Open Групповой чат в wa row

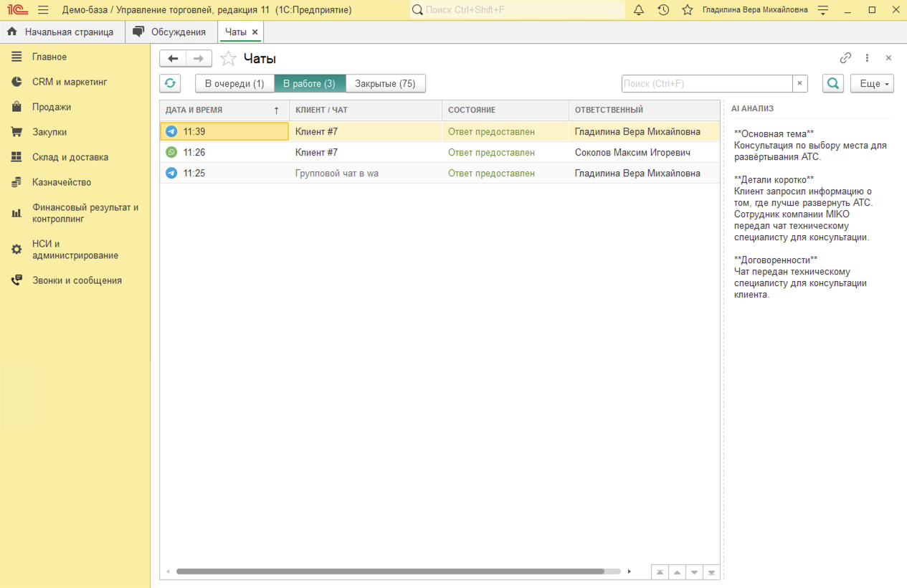pos(337,173)
